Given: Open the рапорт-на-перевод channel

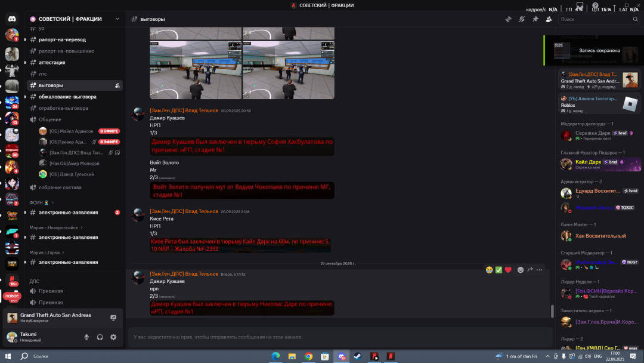Looking at the screenshot, I should (x=62, y=39).
